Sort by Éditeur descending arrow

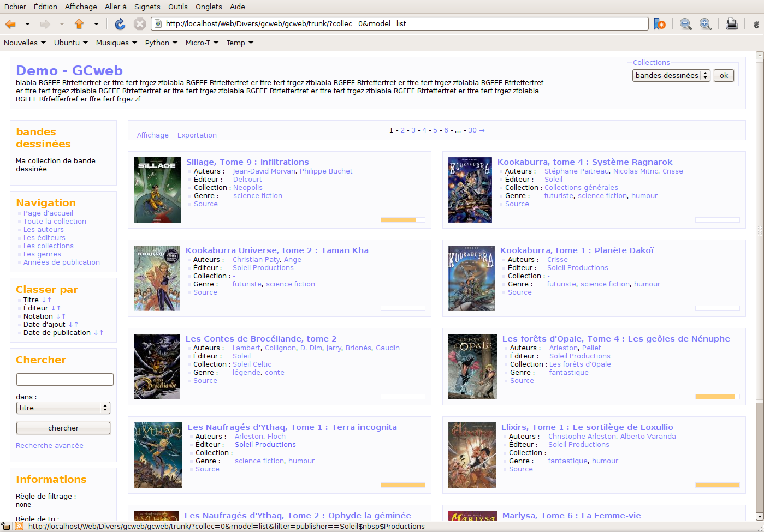(54, 308)
